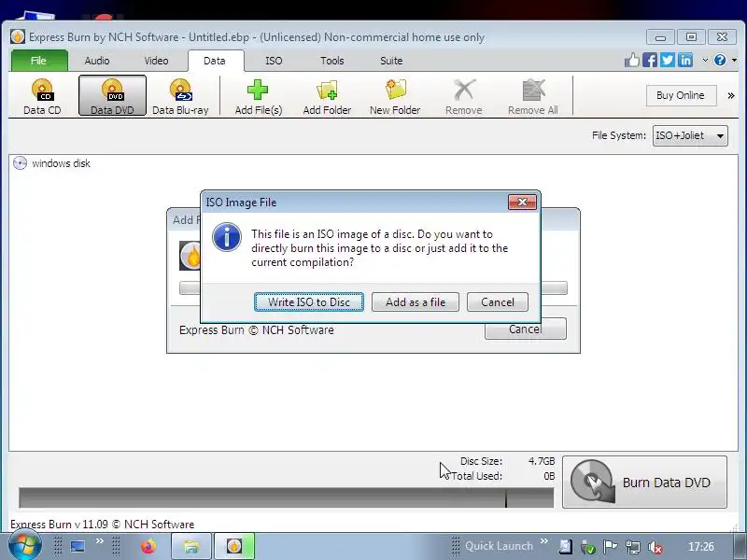Open the network tray icon
The image size is (747, 560).
pyautogui.click(x=633, y=547)
